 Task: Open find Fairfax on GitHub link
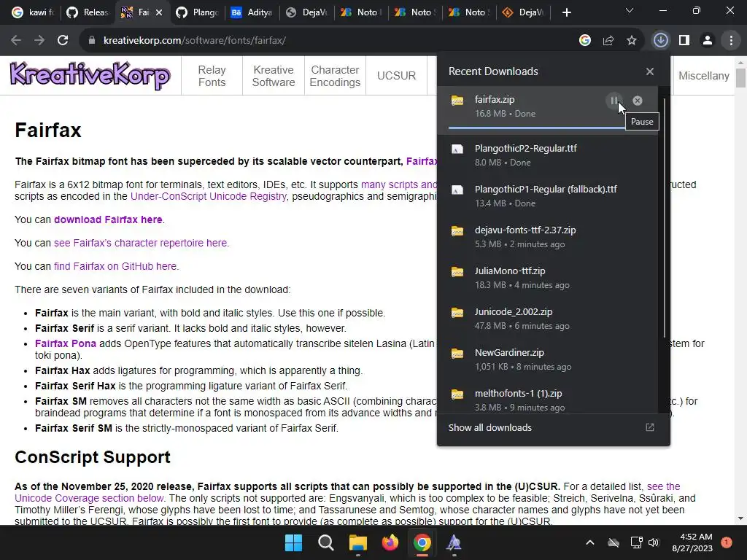click(115, 266)
